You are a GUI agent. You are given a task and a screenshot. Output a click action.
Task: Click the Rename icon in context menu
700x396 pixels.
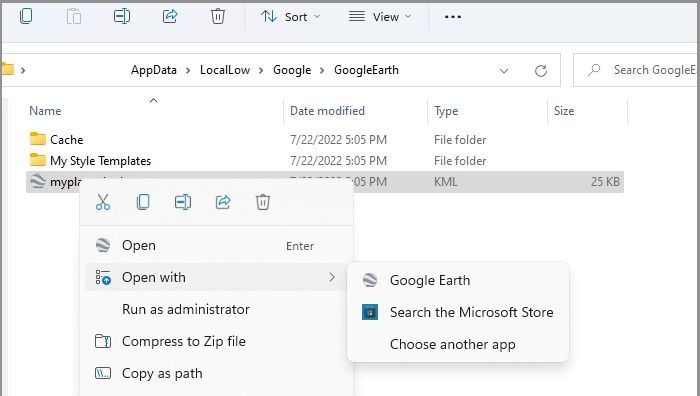pyautogui.click(x=183, y=202)
